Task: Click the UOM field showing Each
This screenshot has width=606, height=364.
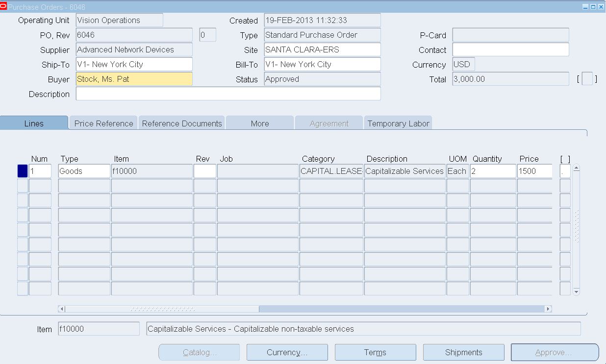Action: click(x=458, y=171)
